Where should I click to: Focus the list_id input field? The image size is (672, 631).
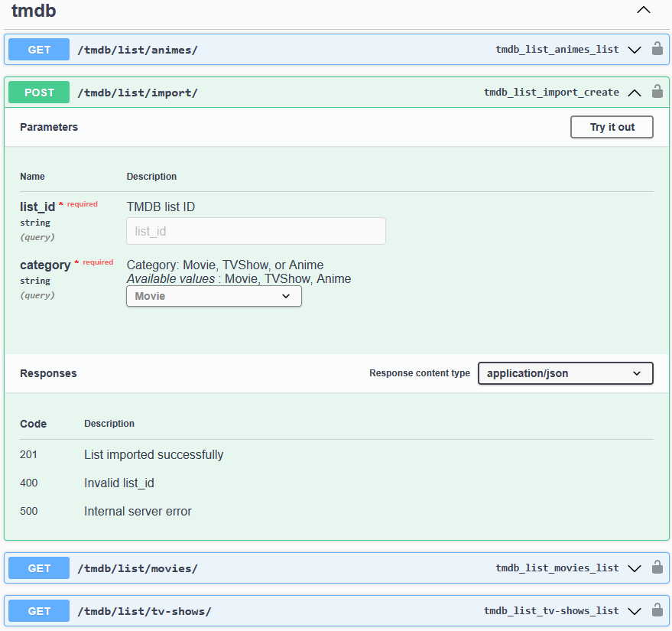tap(256, 231)
